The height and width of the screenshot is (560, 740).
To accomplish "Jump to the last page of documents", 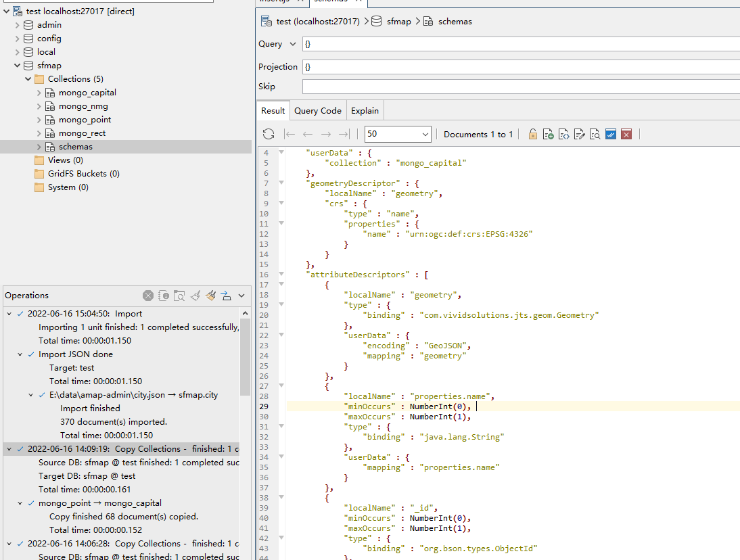I will click(344, 134).
